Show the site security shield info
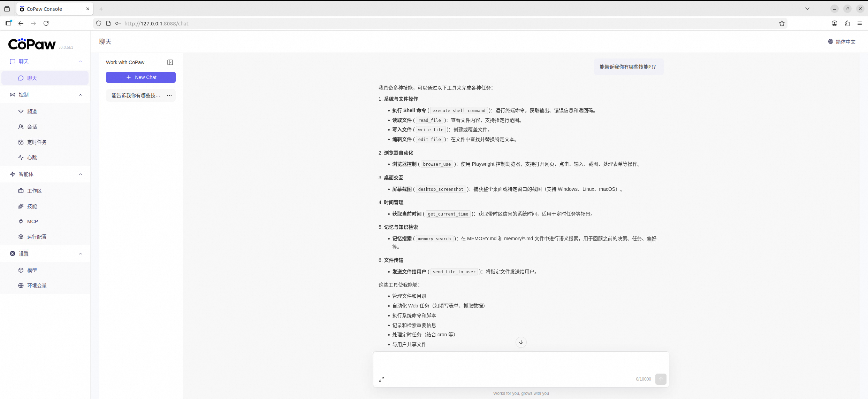The image size is (868, 399). tap(99, 23)
